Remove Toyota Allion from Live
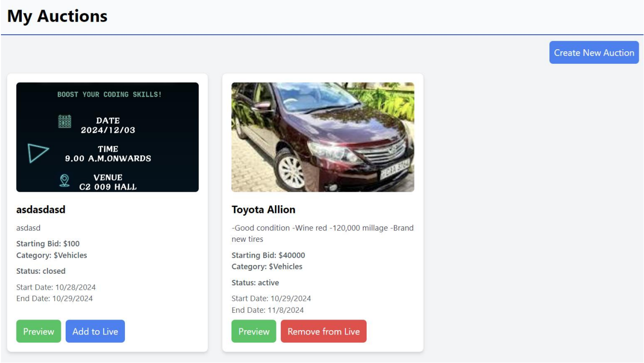Screen dimensions: 644x363 [x=324, y=331]
